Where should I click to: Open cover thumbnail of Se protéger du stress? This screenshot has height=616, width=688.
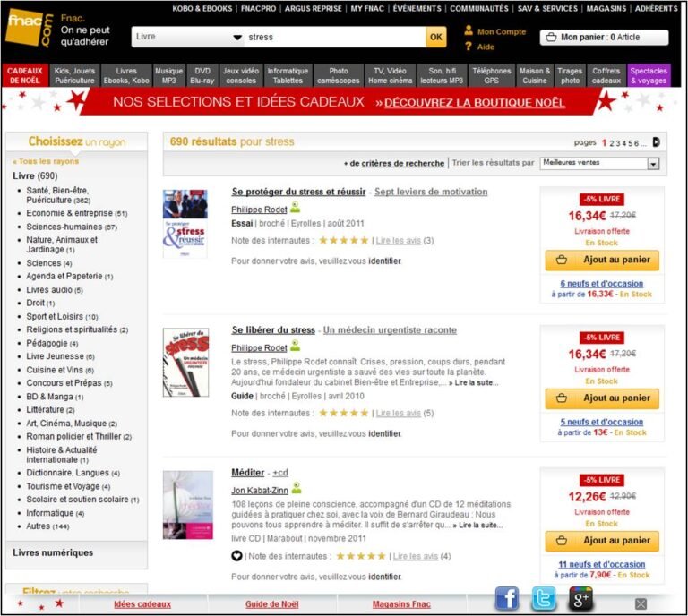[185, 224]
